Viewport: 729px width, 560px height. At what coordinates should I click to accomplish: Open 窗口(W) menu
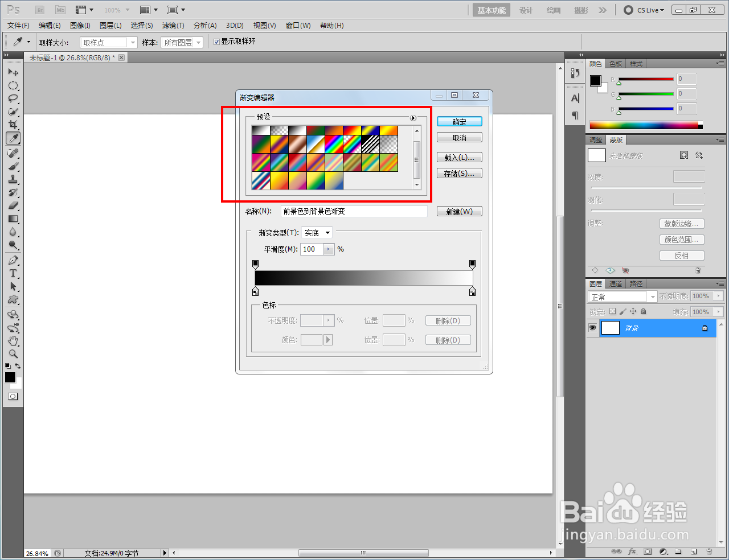click(x=298, y=26)
